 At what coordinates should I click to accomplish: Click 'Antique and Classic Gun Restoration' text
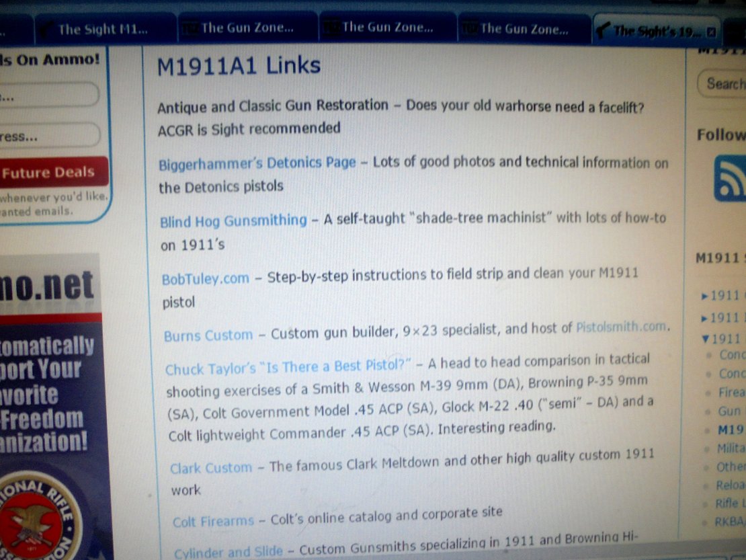coord(273,107)
